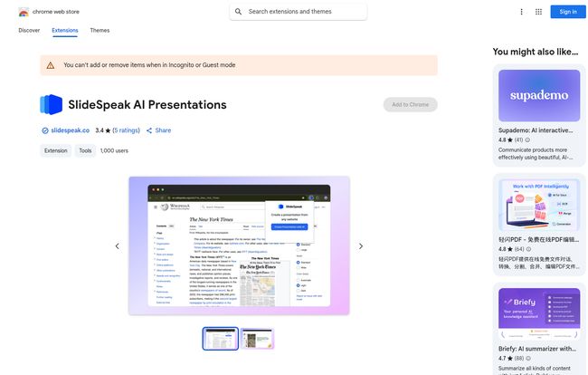
Task: Click the SlideSpeak extension logo icon
Action: tap(52, 105)
